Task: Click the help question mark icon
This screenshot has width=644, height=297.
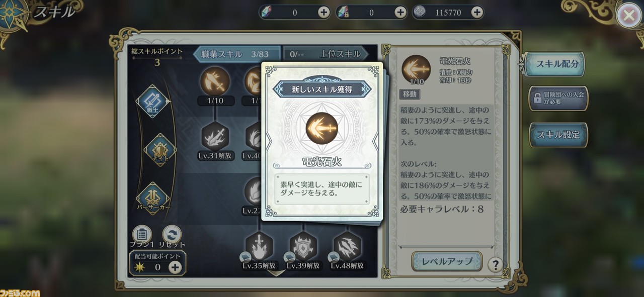Action: coord(495,264)
